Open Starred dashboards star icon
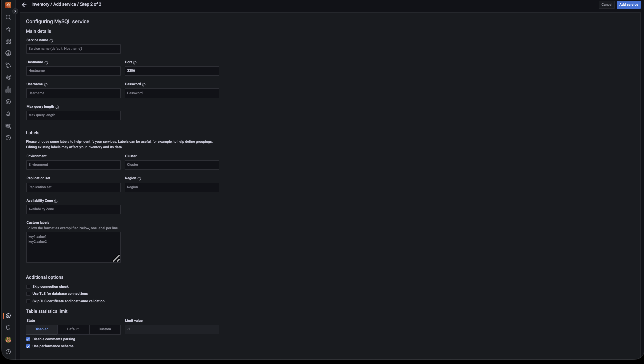The image size is (644, 364). point(8,29)
